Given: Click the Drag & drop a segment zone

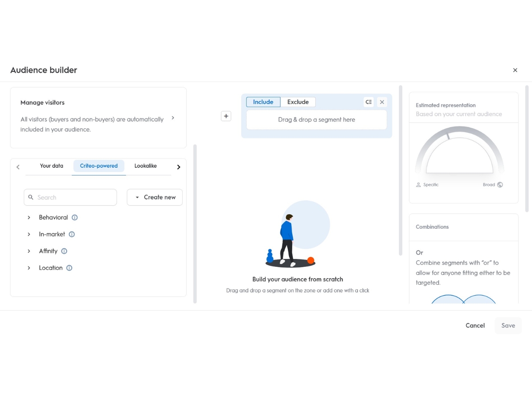Looking at the screenshot, I should pos(317,120).
